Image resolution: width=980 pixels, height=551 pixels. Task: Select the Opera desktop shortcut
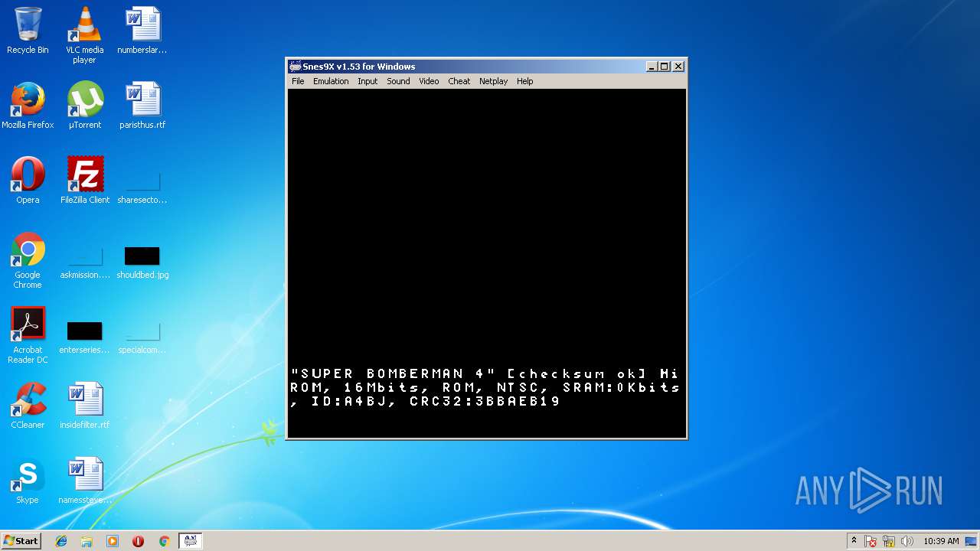28,181
